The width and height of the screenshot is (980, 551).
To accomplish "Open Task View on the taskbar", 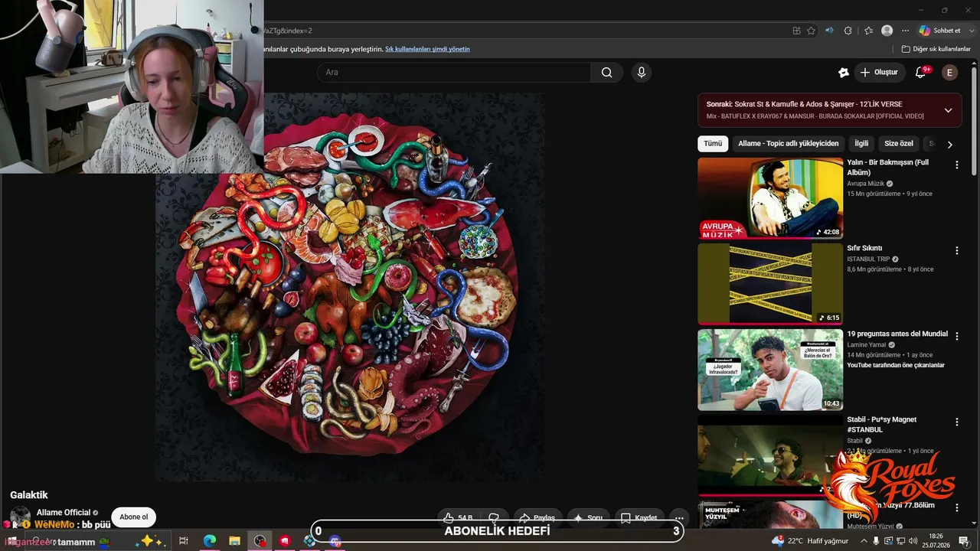I will point(184,541).
